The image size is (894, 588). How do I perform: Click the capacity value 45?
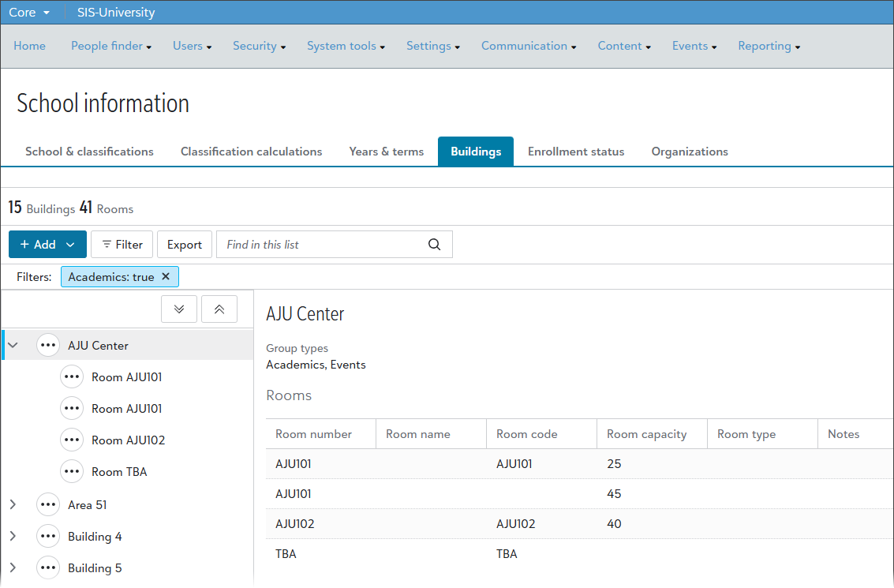click(614, 494)
